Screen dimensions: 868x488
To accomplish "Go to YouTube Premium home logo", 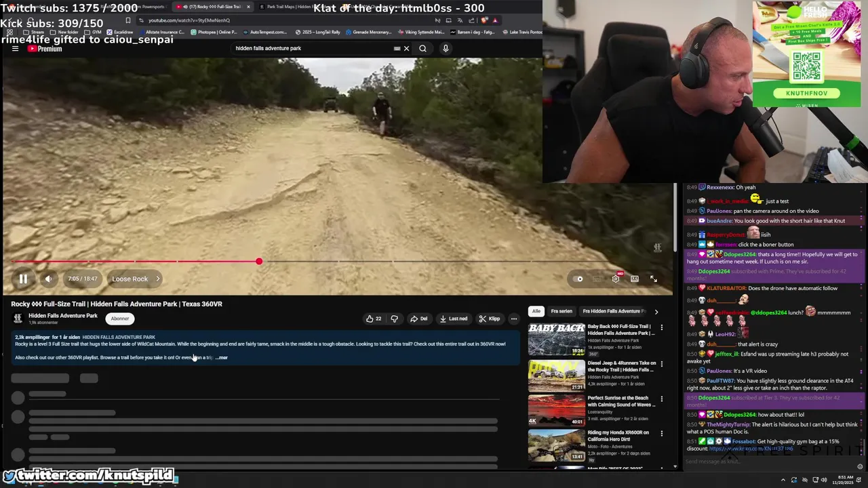I will coord(45,49).
